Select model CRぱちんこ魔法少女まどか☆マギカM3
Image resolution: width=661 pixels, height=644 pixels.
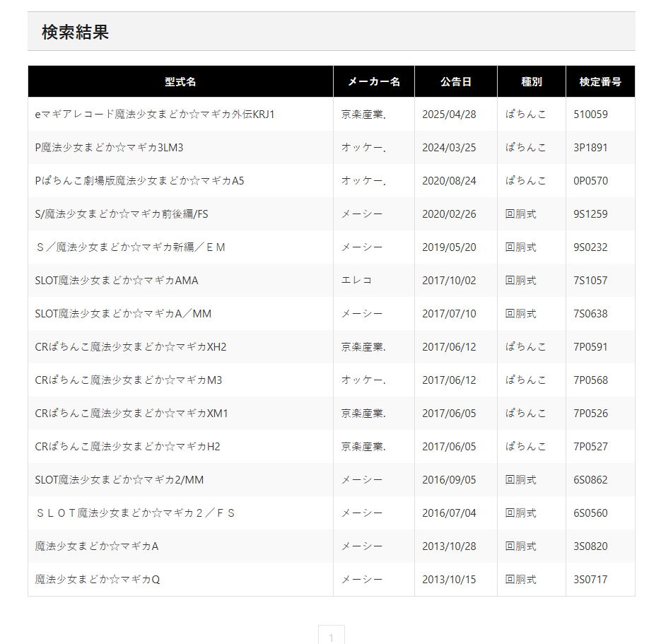tap(129, 380)
